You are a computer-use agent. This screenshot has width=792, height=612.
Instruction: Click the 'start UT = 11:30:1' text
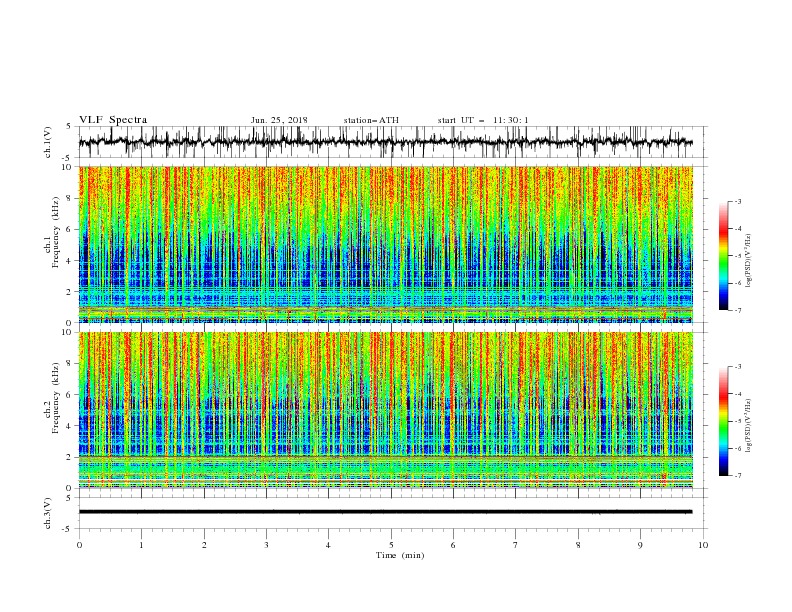[x=483, y=120]
